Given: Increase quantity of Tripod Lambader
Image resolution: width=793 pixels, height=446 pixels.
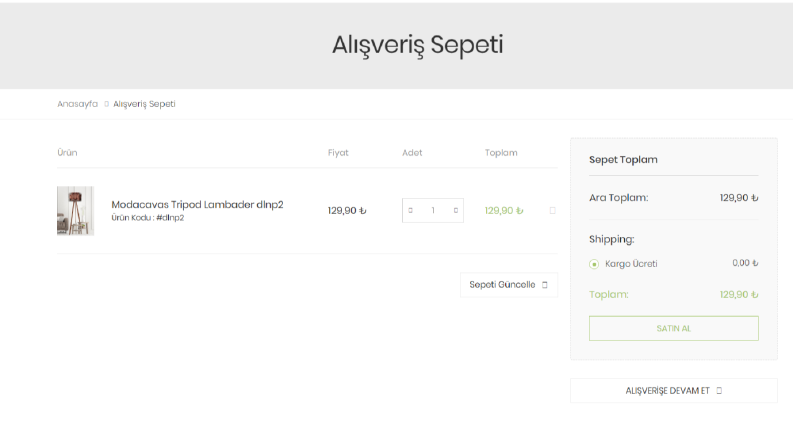Looking at the screenshot, I should 456,210.
